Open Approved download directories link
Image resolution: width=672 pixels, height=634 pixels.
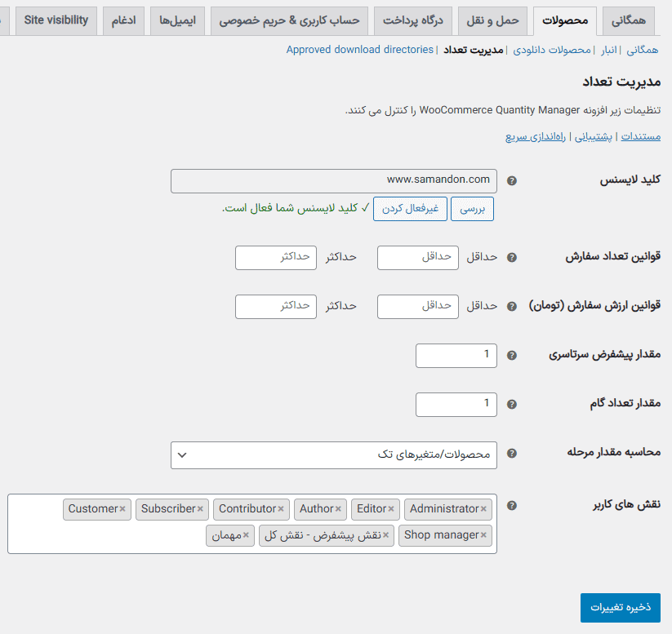pos(360,50)
